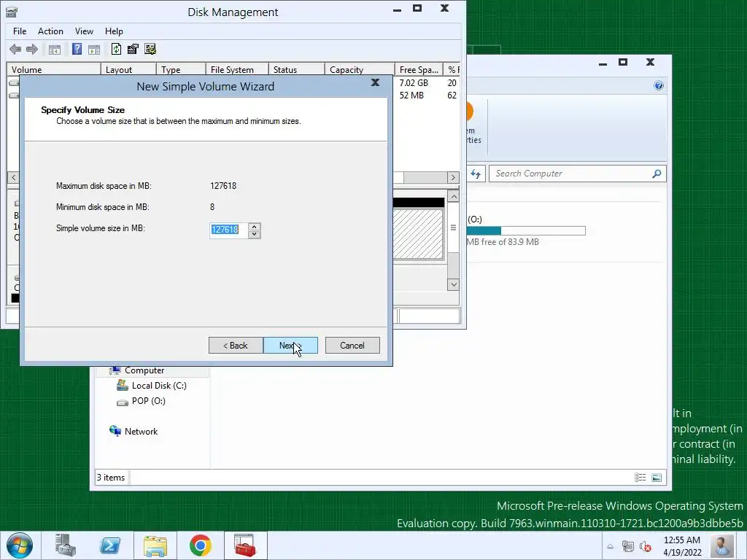Sort by Free Space column header

point(419,69)
